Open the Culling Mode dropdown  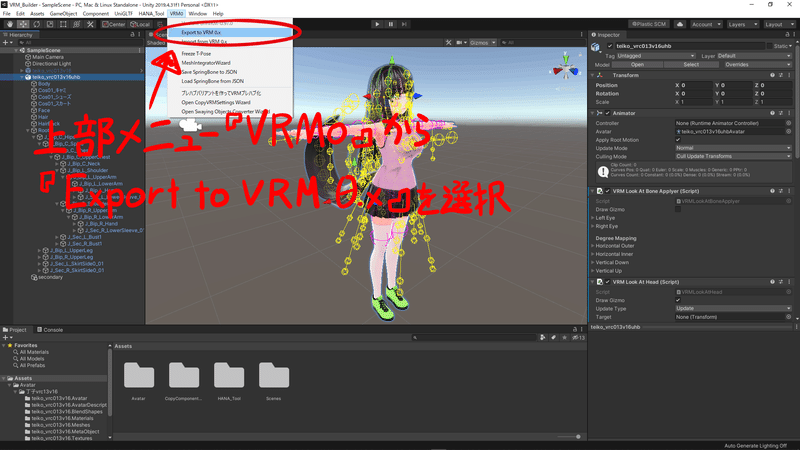(x=733, y=156)
